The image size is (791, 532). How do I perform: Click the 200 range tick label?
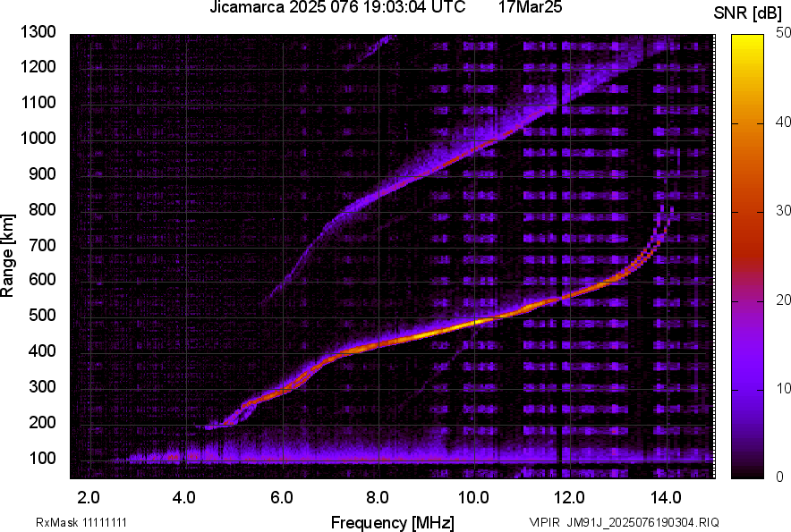(x=42, y=423)
